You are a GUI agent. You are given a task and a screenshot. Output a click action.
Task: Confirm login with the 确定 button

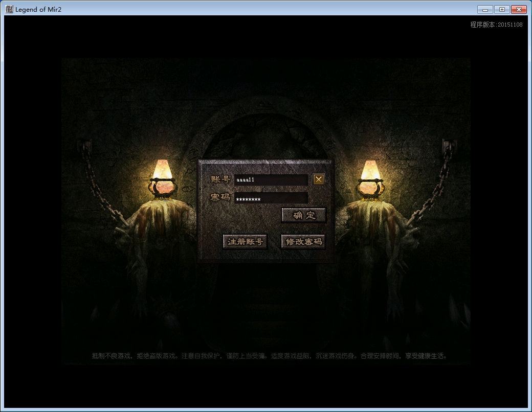click(304, 215)
